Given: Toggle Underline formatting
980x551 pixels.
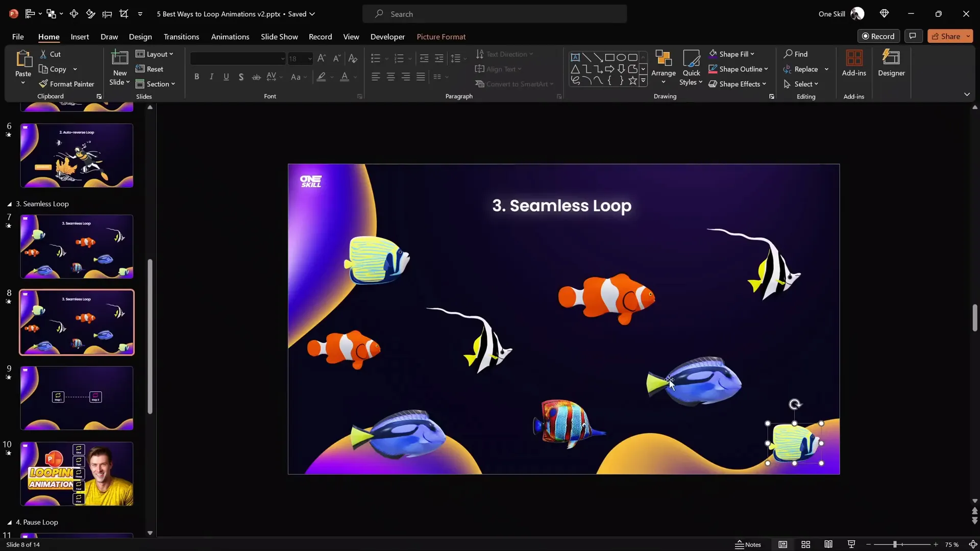Looking at the screenshot, I should point(226,77).
